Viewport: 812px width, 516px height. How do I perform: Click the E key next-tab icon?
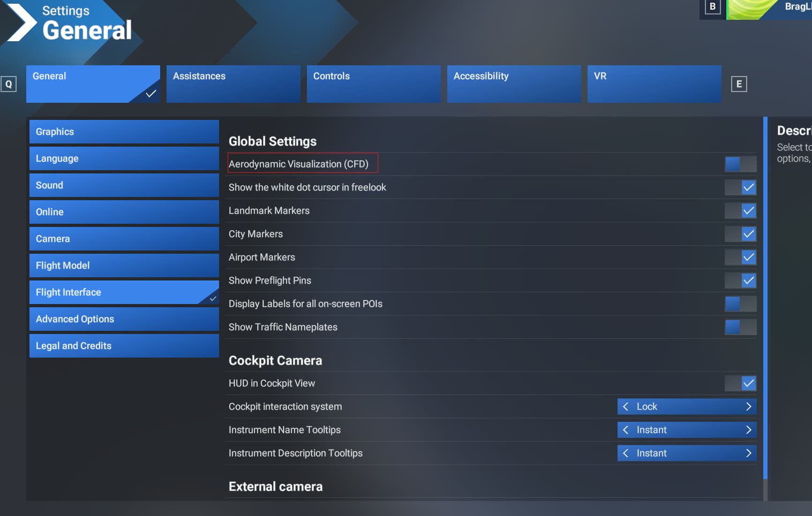click(739, 84)
